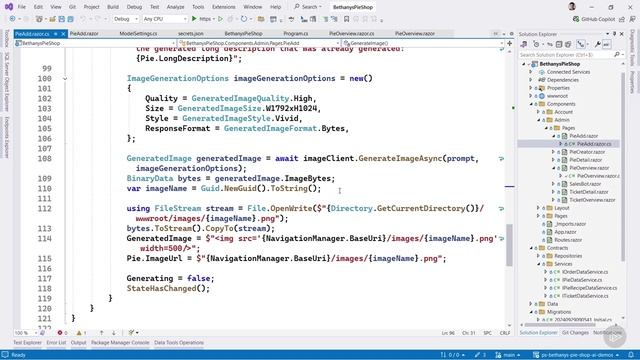Open the Package Manager Console tab

(120, 343)
